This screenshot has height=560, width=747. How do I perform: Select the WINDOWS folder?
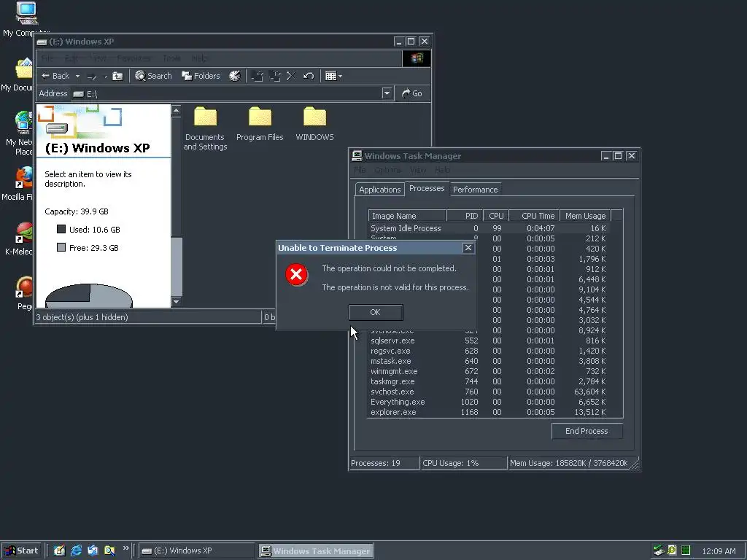(x=314, y=124)
